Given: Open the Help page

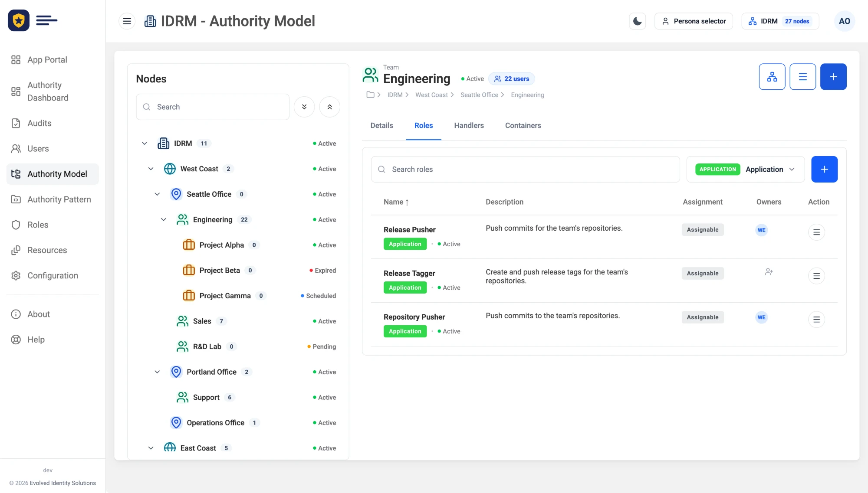Looking at the screenshot, I should pos(53,340).
